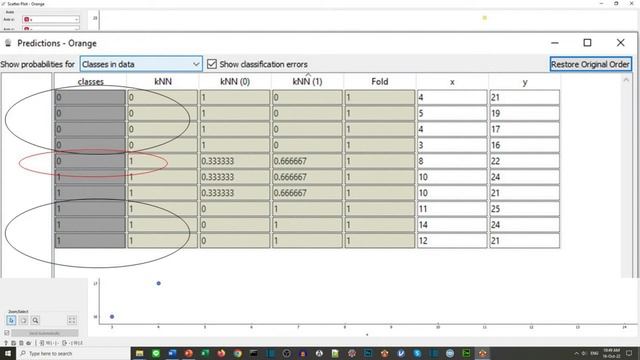Sort by the kNN (0) column header
The width and height of the screenshot is (640, 360).
(235, 82)
